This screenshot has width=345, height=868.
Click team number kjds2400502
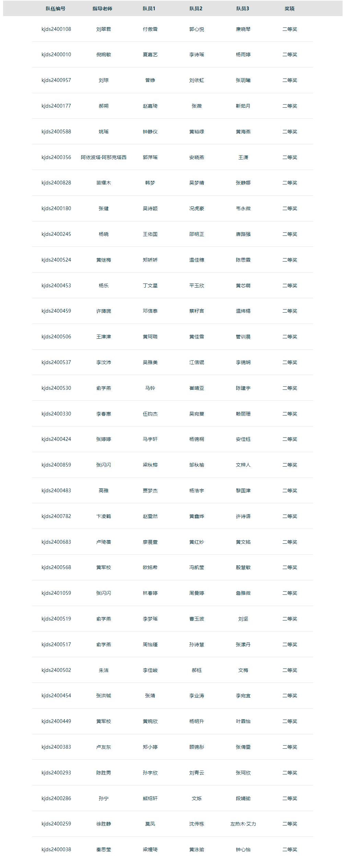pyautogui.click(x=56, y=670)
